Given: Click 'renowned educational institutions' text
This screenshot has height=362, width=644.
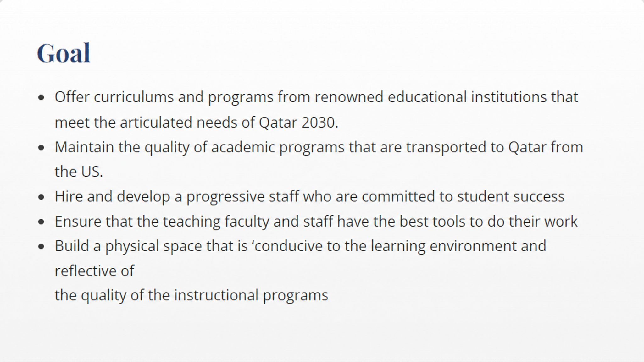Looking at the screenshot, I should point(446,97).
